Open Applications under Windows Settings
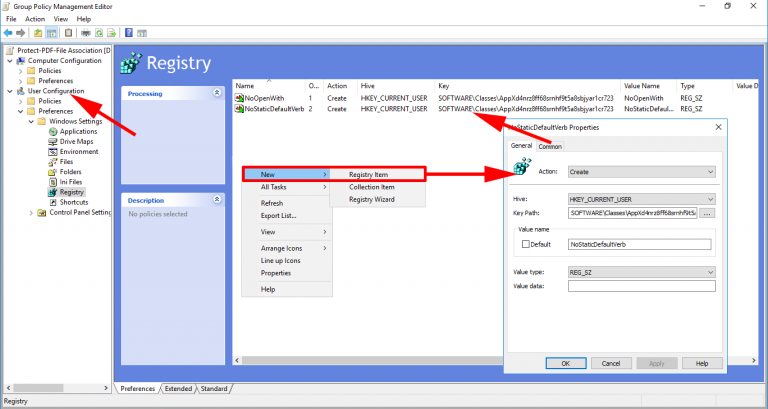Image resolution: width=768 pixels, height=409 pixels. [x=78, y=131]
